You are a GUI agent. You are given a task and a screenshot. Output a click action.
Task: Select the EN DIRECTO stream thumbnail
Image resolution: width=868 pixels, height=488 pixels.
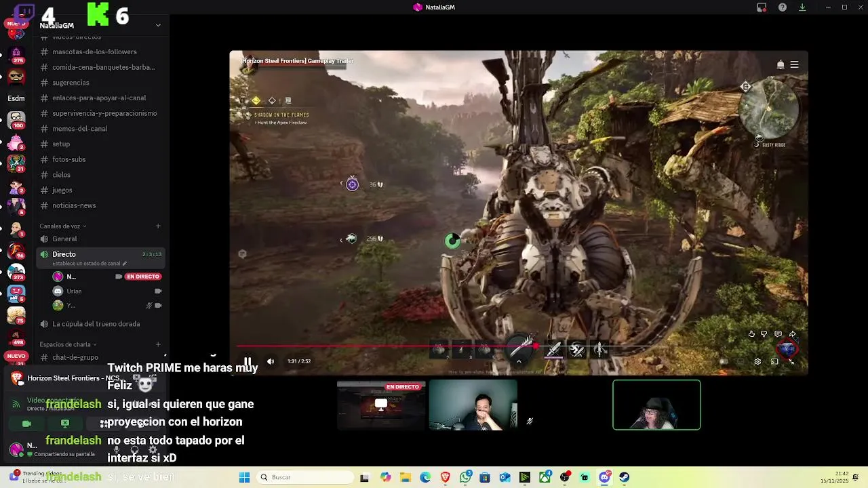tap(381, 405)
